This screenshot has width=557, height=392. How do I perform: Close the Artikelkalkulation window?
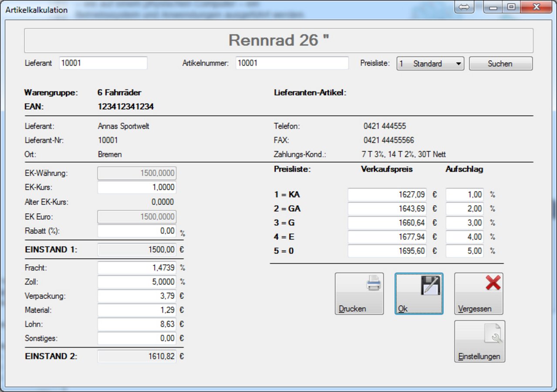coord(536,7)
